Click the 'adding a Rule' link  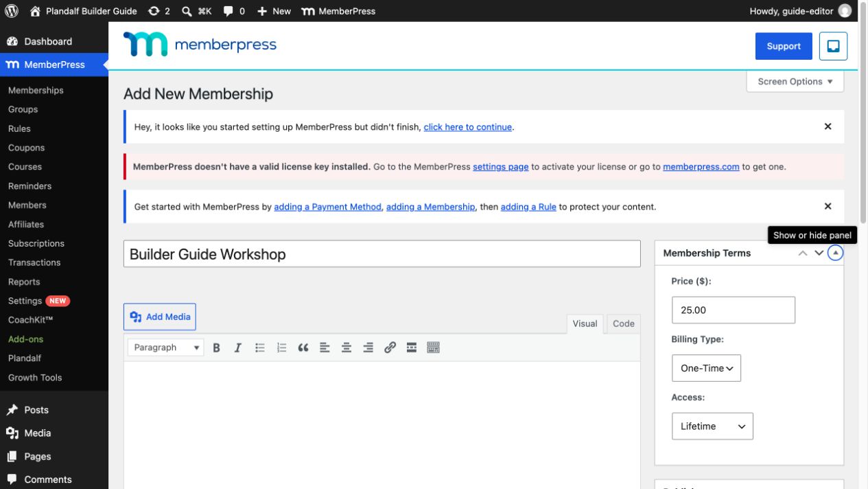pos(528,207)
